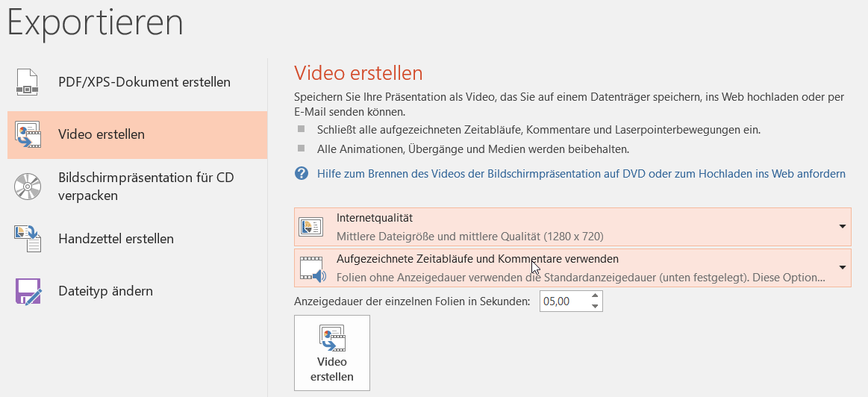Screen dimensions: 868x397
Task: Expand the Aufgezeichnete Zeitabläufe dropdown arrow
Action: (842, 268)
